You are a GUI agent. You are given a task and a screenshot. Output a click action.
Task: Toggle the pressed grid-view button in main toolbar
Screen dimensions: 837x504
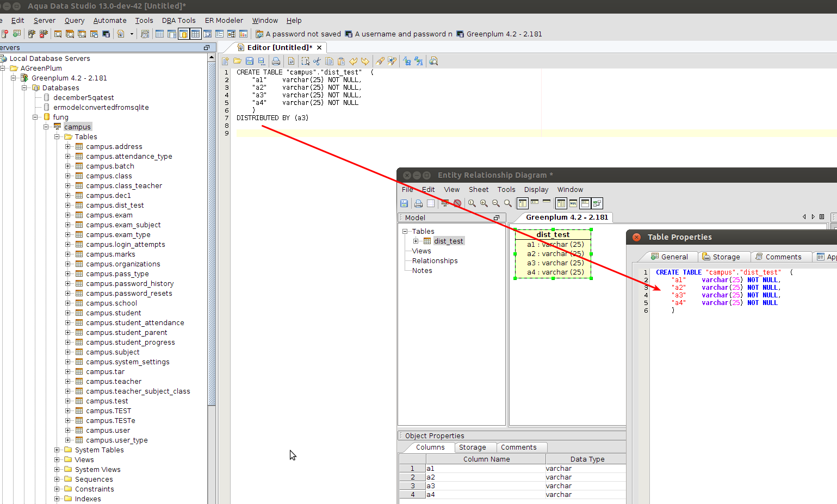195,34
